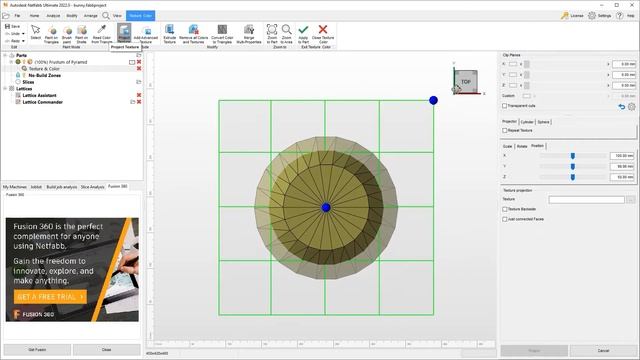Click GET A FREE TRIAL button
Screen dimensions: 640x360
50,297
